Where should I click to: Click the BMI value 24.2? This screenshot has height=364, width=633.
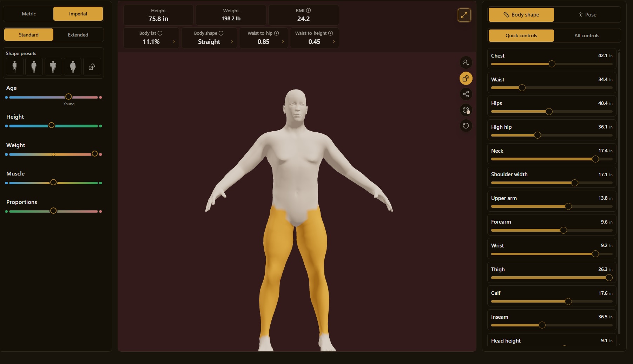303,19
